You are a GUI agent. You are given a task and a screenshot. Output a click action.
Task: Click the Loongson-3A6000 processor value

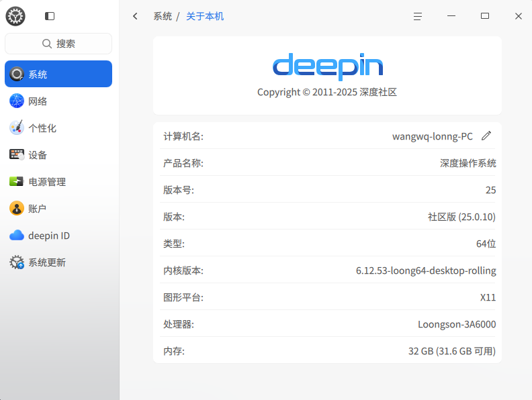pyautogui.click(x=457, y=324)
